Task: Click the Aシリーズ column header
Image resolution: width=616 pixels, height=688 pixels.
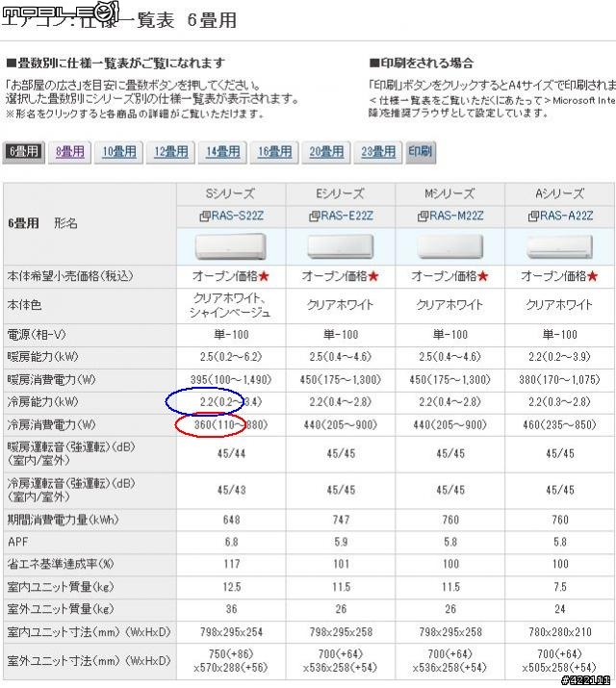Action: pos(559,194)
